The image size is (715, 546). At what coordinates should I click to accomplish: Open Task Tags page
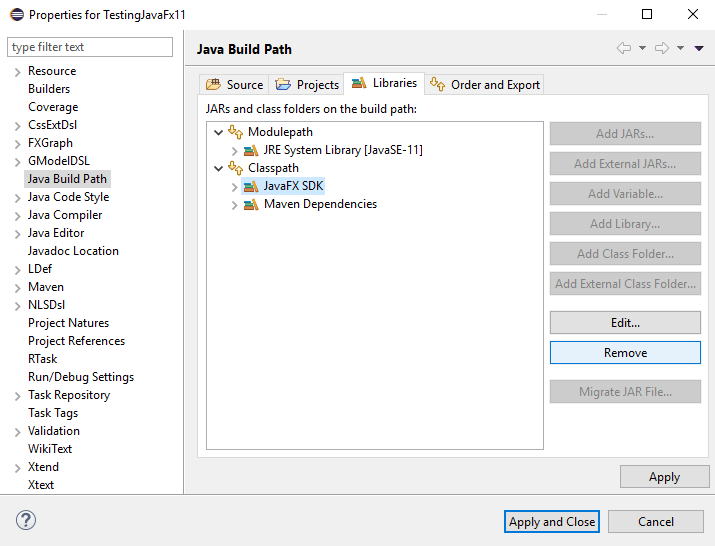[x=53, y=413]
